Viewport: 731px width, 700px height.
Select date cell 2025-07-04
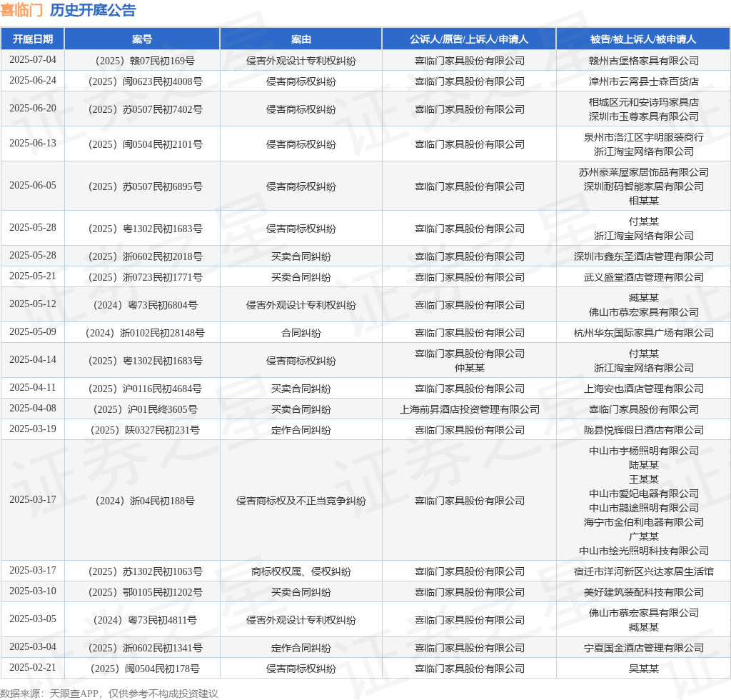point(33,60)
